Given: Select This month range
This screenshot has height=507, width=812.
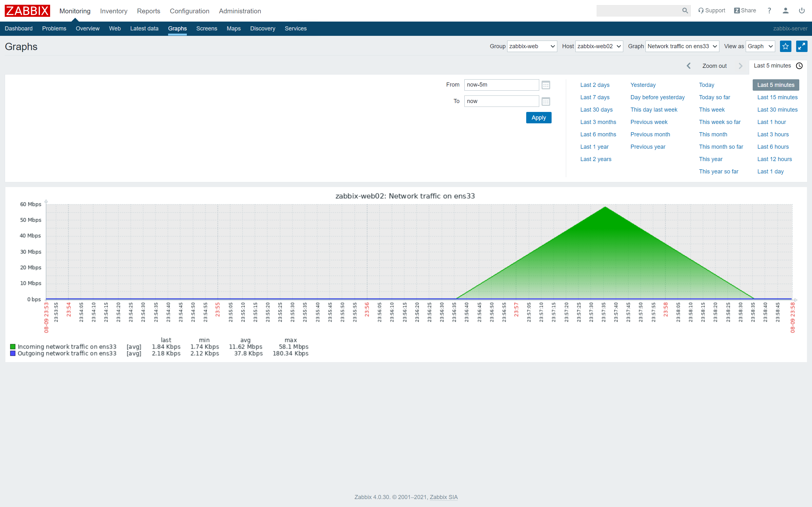Looking at the screenshot, I should [713, 134].
